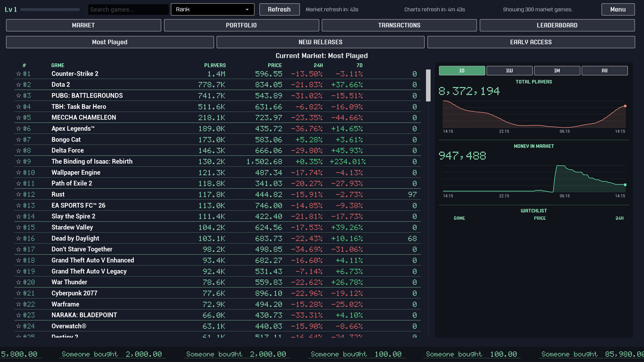Open the Rank sort dropdown
Image resolution: width=644 pixels, height=362 pixels.
click(213, 9)
